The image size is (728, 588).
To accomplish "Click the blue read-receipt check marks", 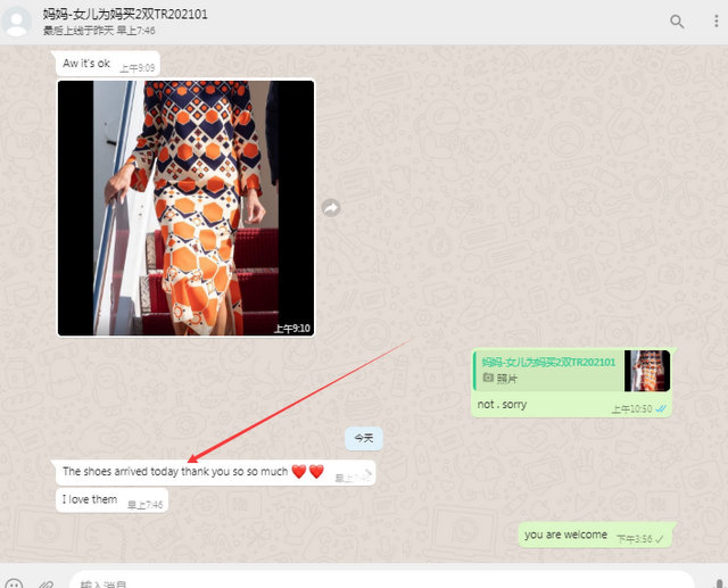I will 661,409.
